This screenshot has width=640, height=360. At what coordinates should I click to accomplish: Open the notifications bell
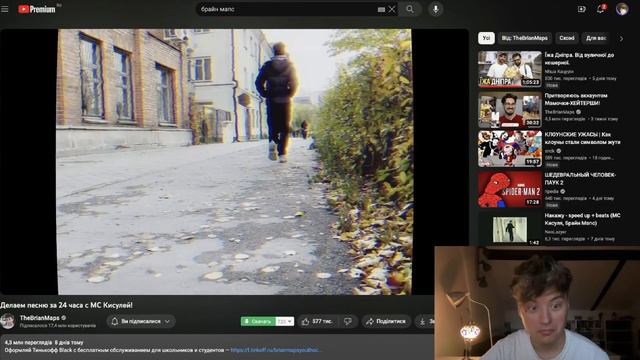pyautogui.click(x=600, y=9)
